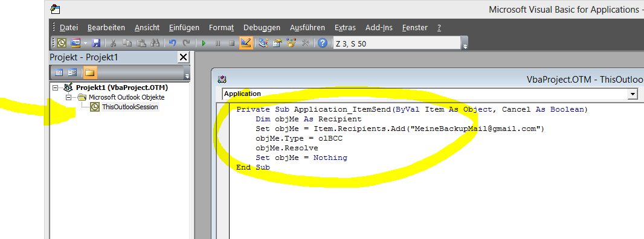644x239 pixels.
Task: Click the blue help question mark icon
Action: pyautogui.click(x=323, y=43)
